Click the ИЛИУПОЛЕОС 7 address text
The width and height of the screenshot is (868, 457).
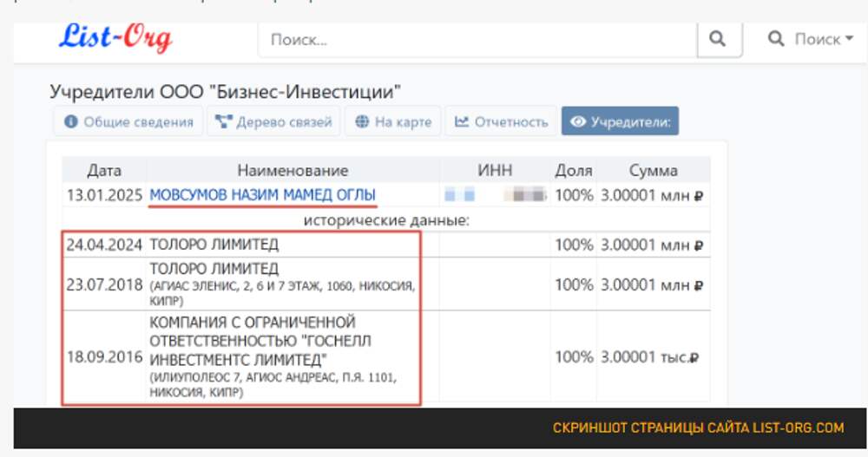coord(273,385)
